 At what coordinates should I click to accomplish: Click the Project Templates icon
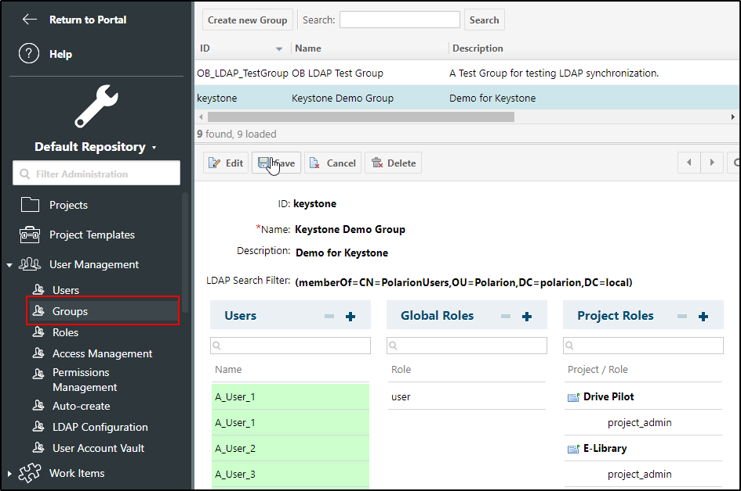(30, 235)
